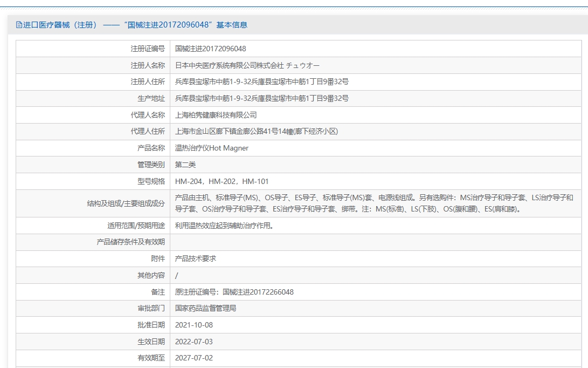Click the 型号规格 label
Screen dimensions: 588x368
pyautogui.click(x=151, y=181)
